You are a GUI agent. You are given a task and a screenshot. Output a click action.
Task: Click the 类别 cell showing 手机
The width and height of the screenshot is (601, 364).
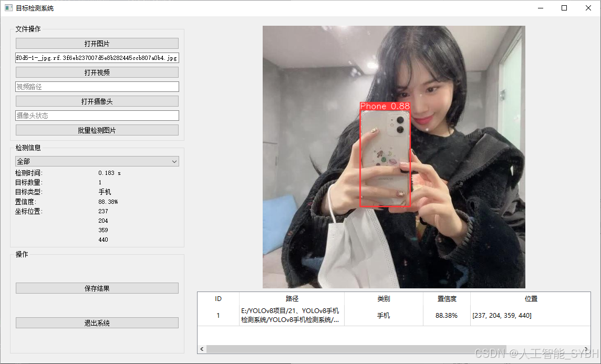click(384, 315)
